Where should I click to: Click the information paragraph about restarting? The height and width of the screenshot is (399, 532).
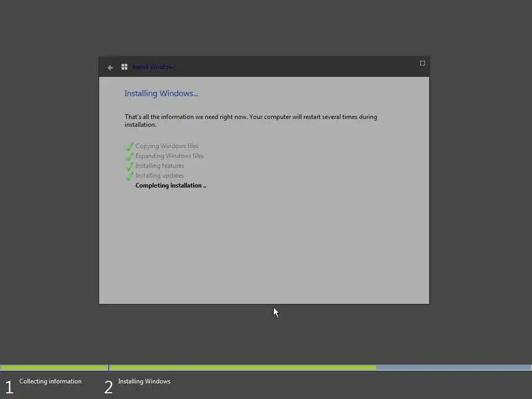click(x=251, y=121)
